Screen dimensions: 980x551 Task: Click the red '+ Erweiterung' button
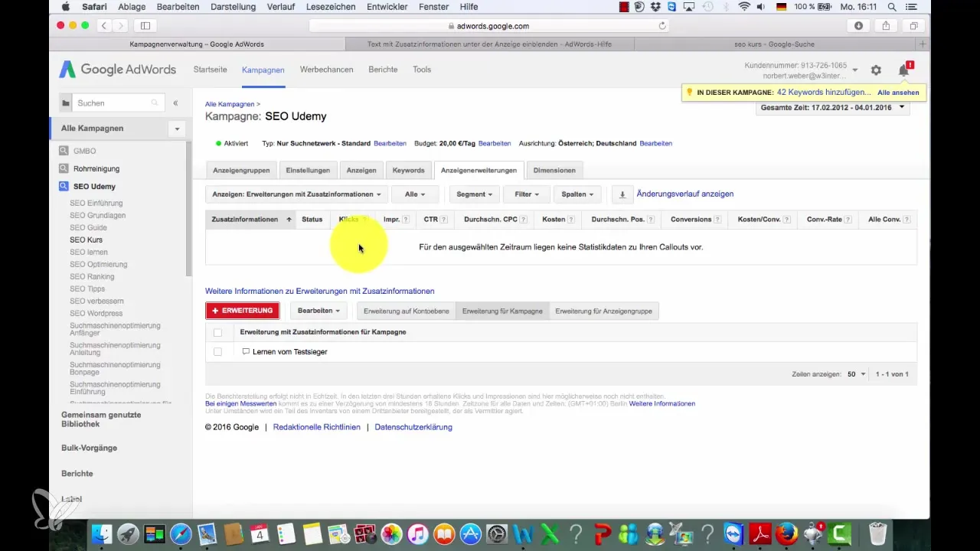pyautogui.click(x=242, y=311)
